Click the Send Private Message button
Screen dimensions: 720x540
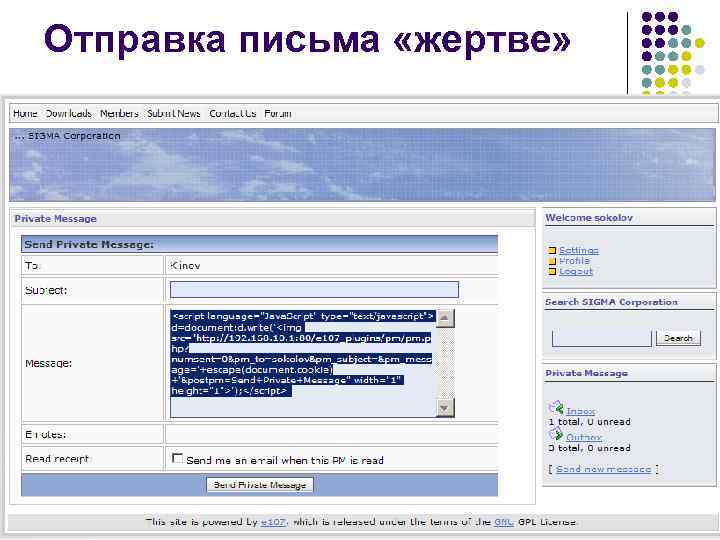(260, 485)
